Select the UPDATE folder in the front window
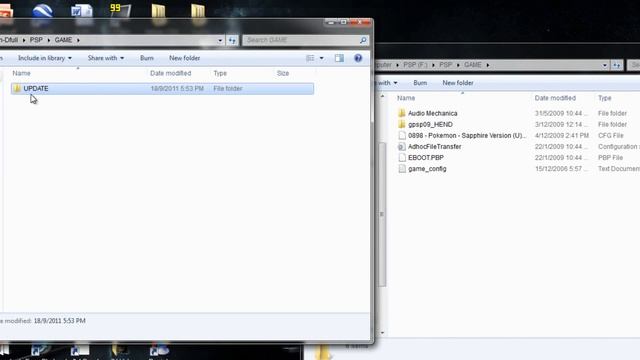Screen dimensions: 640x360 point(162,89)
